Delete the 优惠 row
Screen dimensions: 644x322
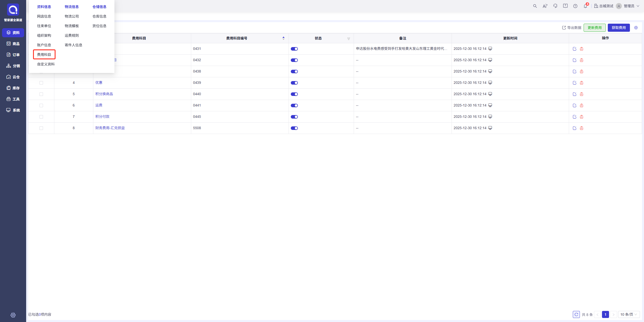tap(582, 83)
